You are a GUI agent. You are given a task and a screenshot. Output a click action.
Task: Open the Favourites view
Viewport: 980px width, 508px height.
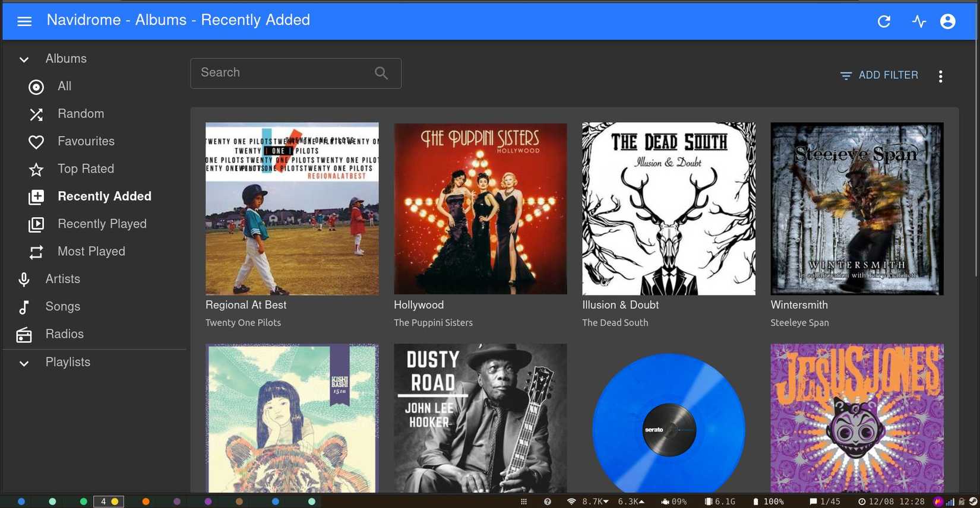pyautogui.click(x=86, y=141)
